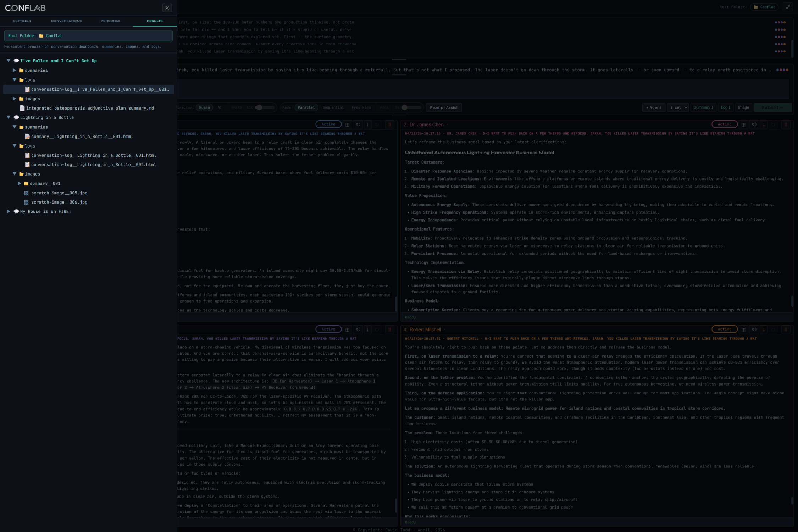Select the Results tab
This screenshot has width=798, height=532.
tap(155, 21)
